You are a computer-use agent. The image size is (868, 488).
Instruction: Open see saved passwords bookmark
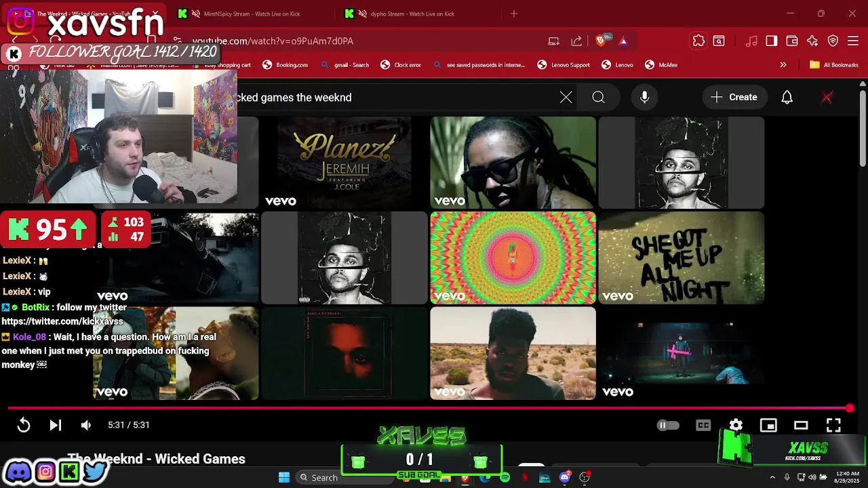click(479, 65)
